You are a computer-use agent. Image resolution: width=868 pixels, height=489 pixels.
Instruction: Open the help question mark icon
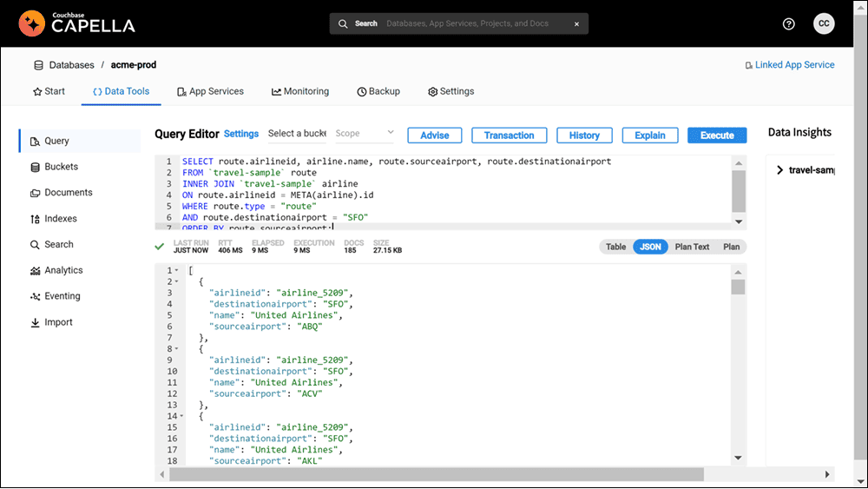tap(789, 23)
